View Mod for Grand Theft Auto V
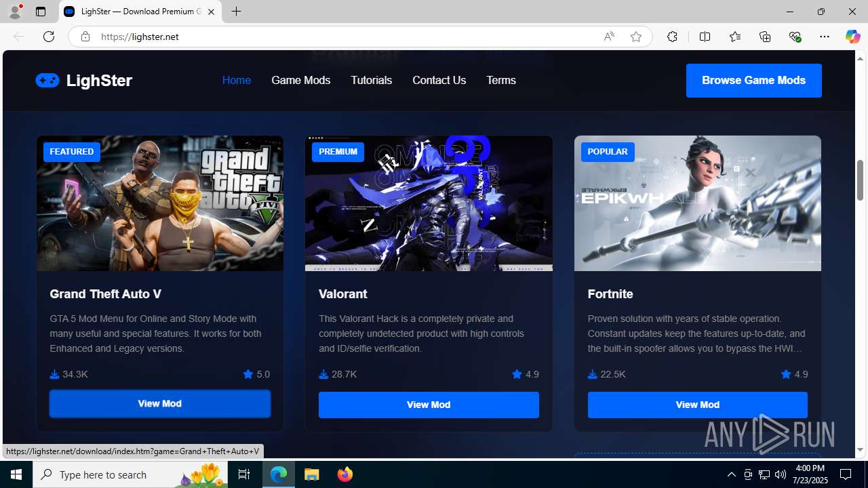 160,404
